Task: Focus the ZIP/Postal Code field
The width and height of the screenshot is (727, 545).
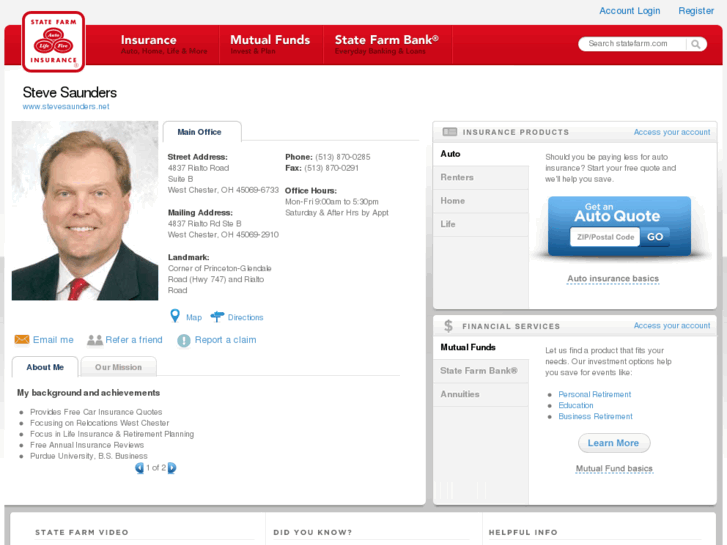Action: pyautogui.click(x=605, y=237)
